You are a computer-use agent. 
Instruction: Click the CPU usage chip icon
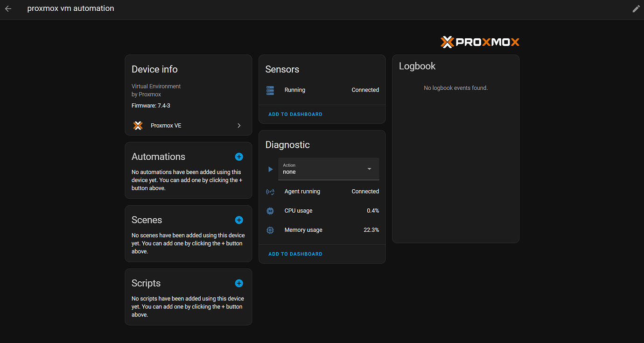click(x=270, y=211)
